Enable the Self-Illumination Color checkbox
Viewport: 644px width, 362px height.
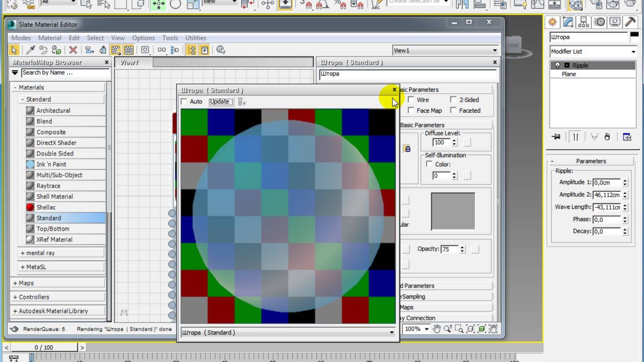[429, 164]
